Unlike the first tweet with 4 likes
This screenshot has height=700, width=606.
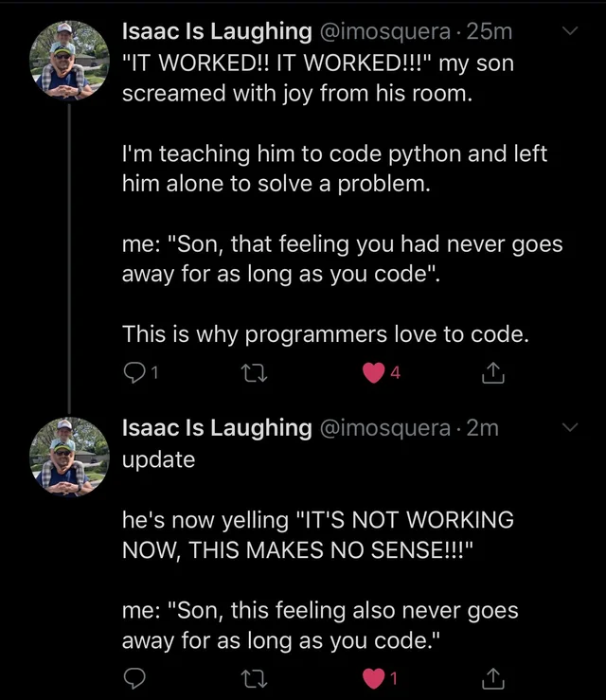click(374, 373)
